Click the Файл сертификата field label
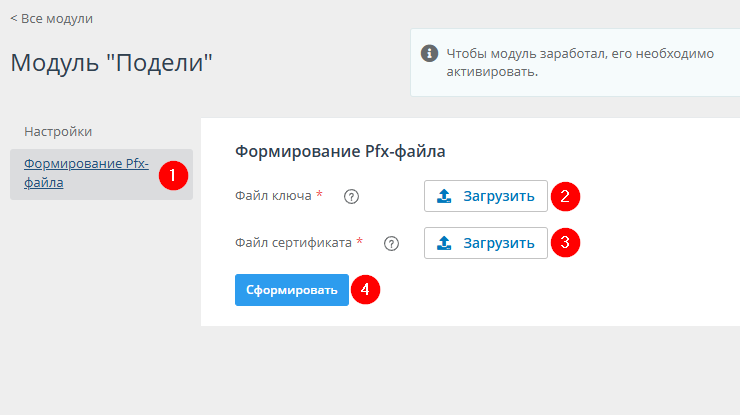Screen dimensions: 740x415 pyautogui.click(x=293, y=242)
